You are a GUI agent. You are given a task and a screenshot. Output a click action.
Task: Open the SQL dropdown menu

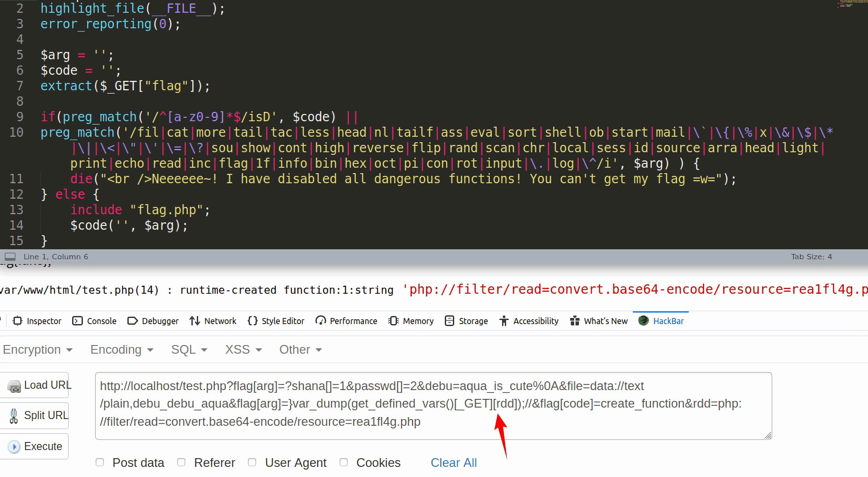[x=189, y=350]
